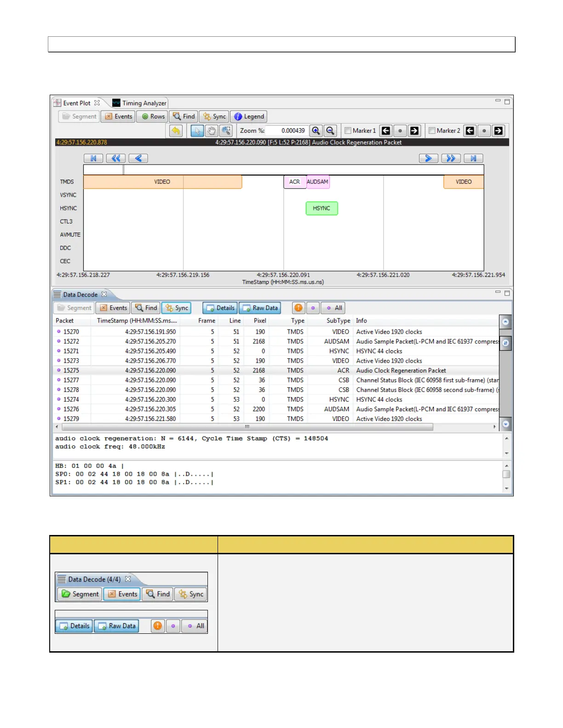Screen dimensions: 563x728
Task: Enable the Marker 1 checkbox
Action: pyautogui.click(x=348, y=131)
